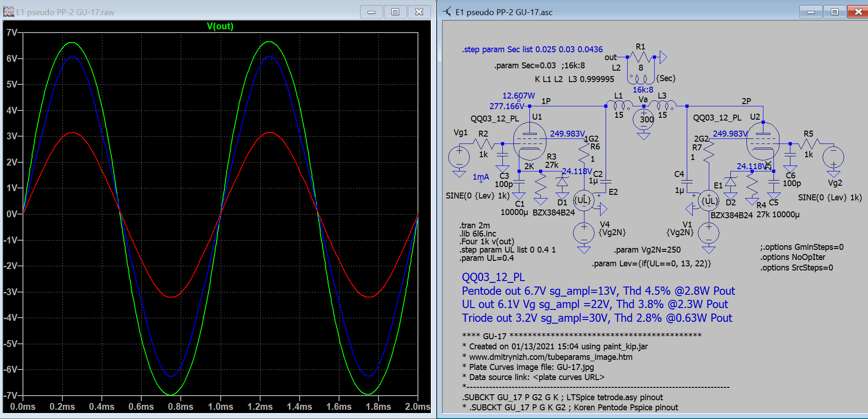
Task: Click the K L1 L2 L3 coupling directive
Action: click(574, 79)
